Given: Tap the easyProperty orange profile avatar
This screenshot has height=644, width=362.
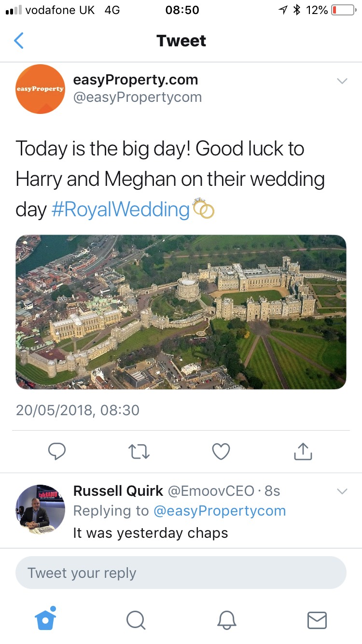Looking at the screenshot, I should pyautogui.click(x=40, y=89).
